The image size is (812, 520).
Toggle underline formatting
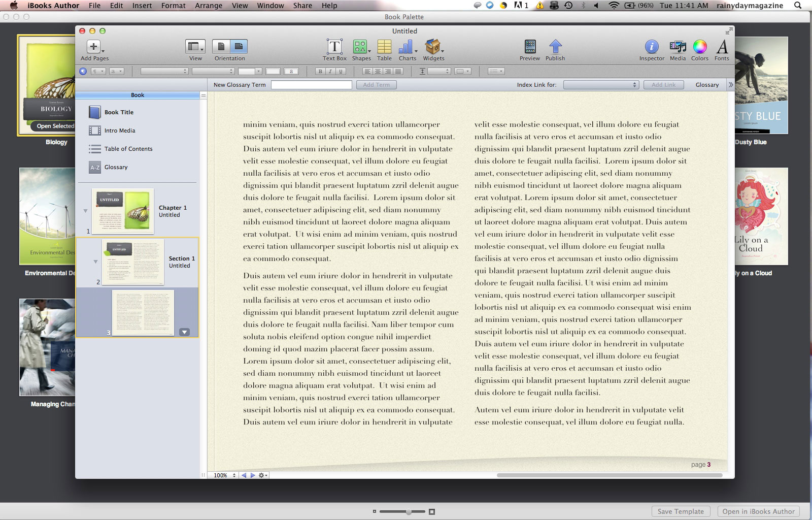(x=341, y=71)
